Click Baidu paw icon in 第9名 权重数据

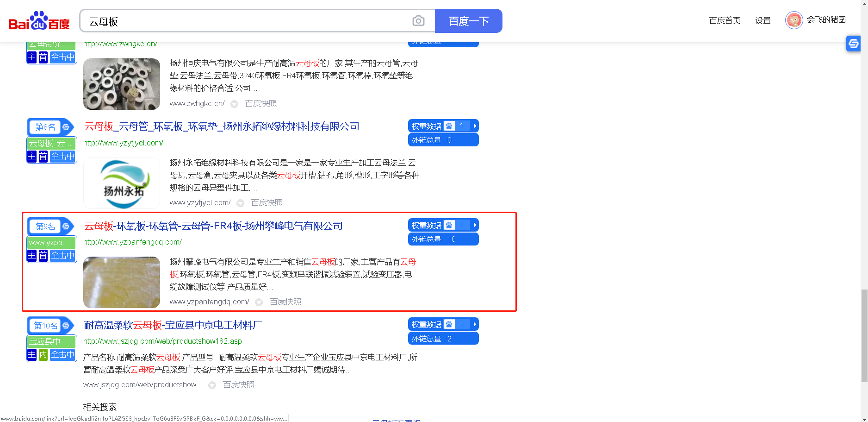click(449, 225)
